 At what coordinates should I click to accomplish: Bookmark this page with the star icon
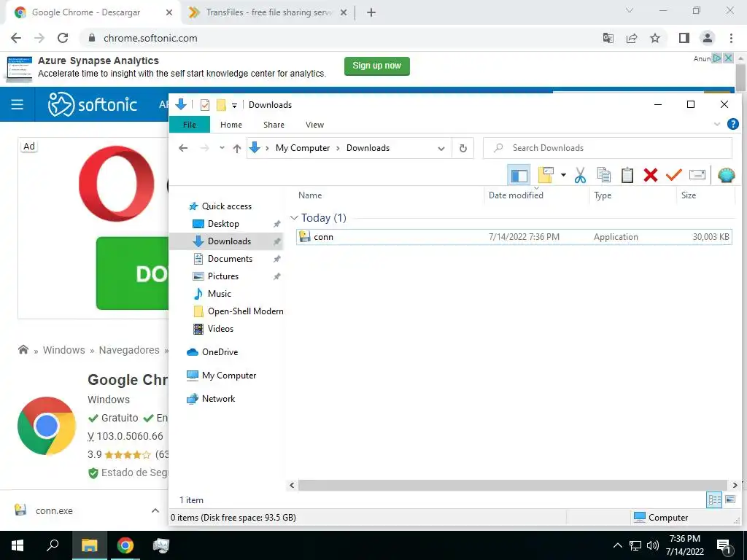[655, 38]
